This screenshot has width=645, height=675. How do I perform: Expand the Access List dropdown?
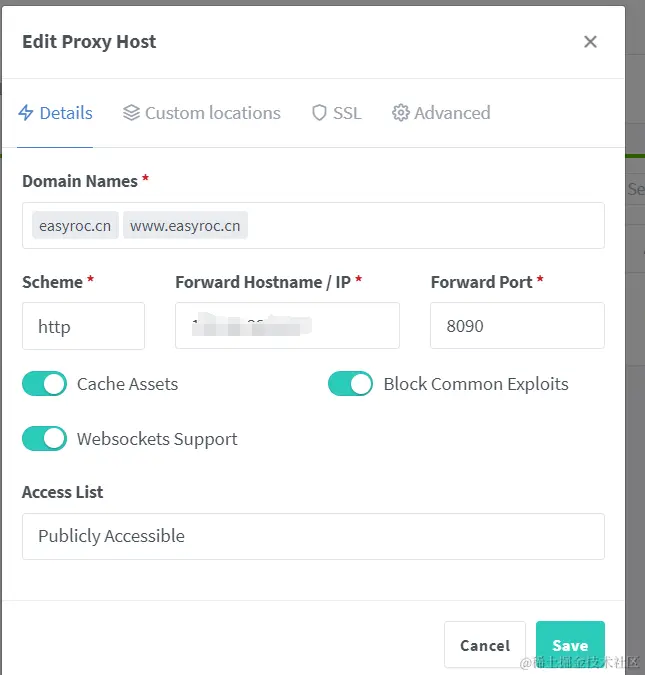click(x=313, y=536)
